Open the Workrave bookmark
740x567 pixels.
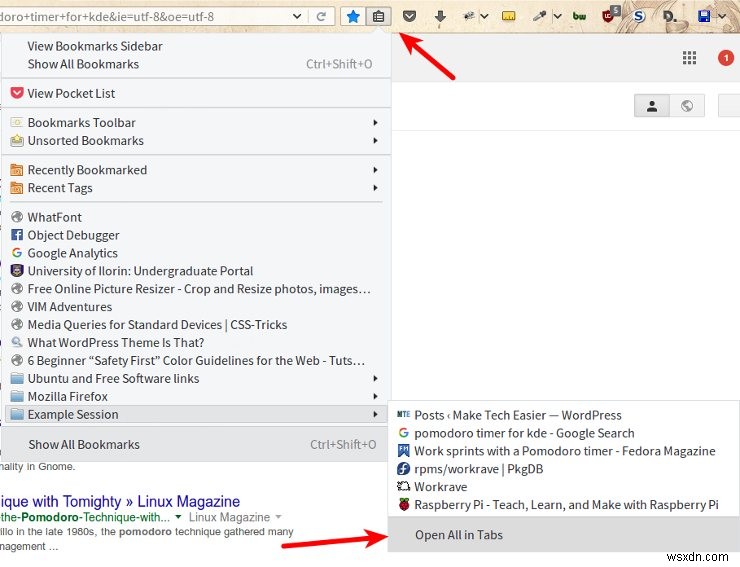(564, 487)
